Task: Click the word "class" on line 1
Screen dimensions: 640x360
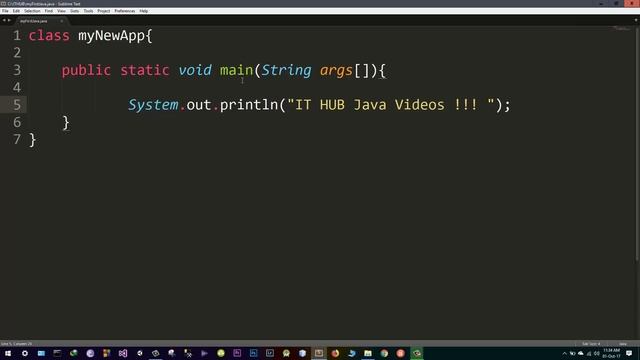Action: 49,36
